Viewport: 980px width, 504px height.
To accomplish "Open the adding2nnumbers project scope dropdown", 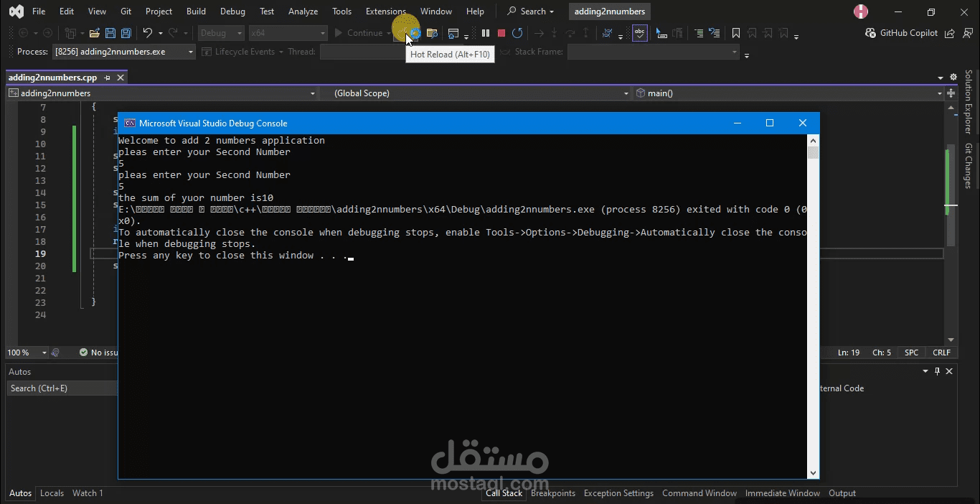I will 161,93.
